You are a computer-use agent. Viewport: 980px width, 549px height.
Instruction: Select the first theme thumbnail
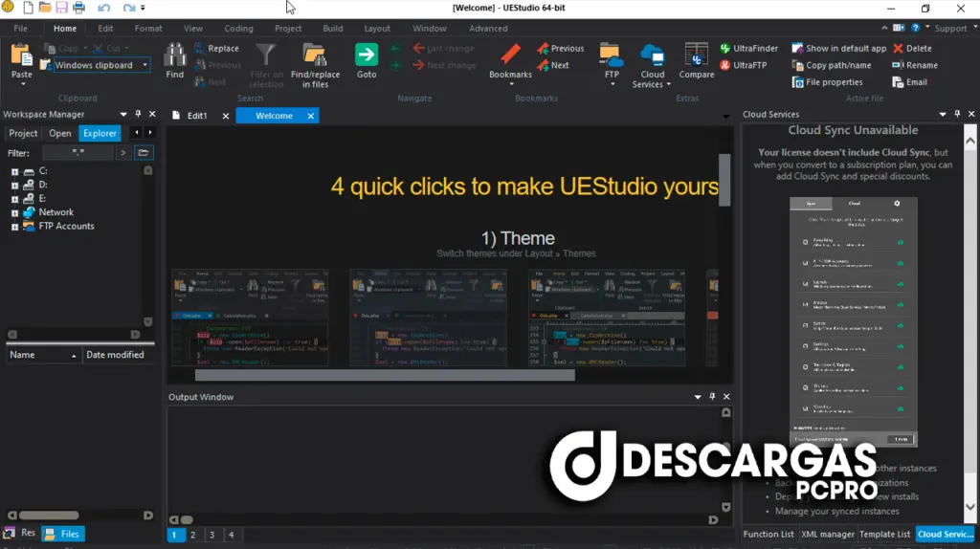point(250,318)
